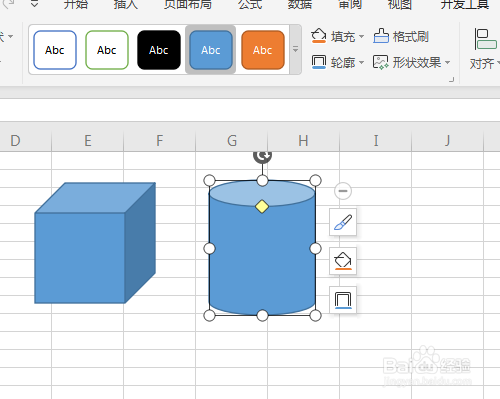Select column I header

tap(376, 141)
